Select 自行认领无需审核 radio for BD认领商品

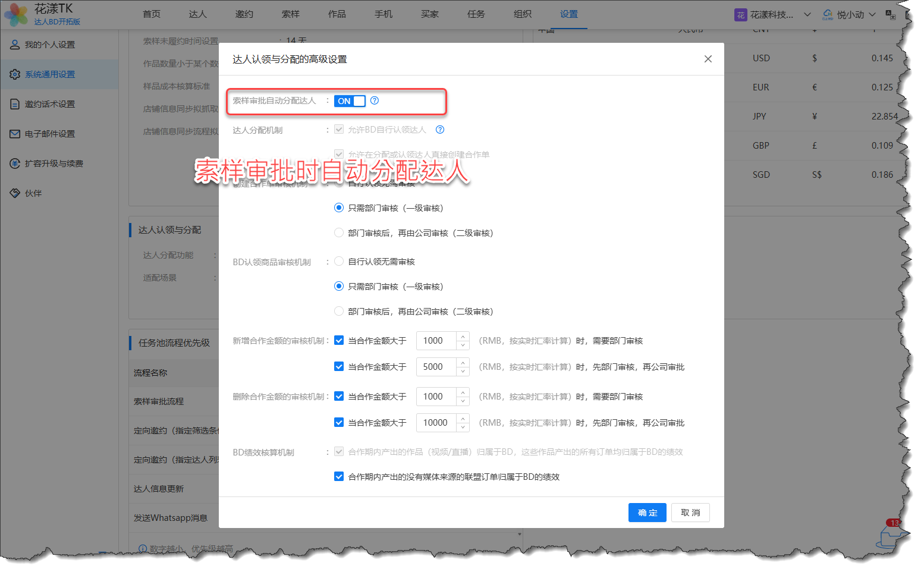point(339,262)
